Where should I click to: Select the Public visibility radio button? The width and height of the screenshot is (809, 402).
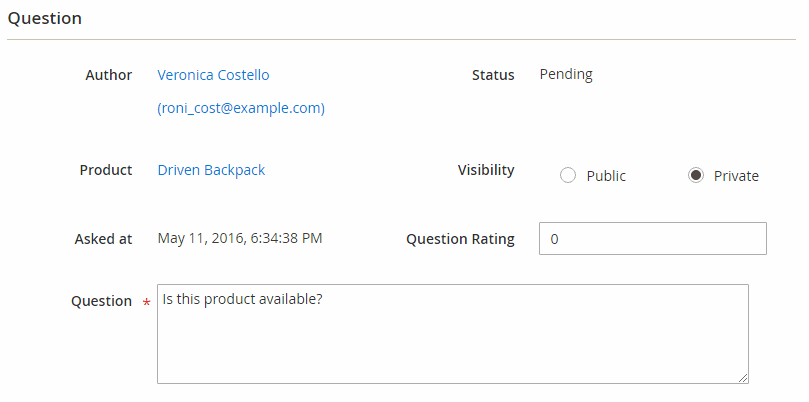[568, 175]
